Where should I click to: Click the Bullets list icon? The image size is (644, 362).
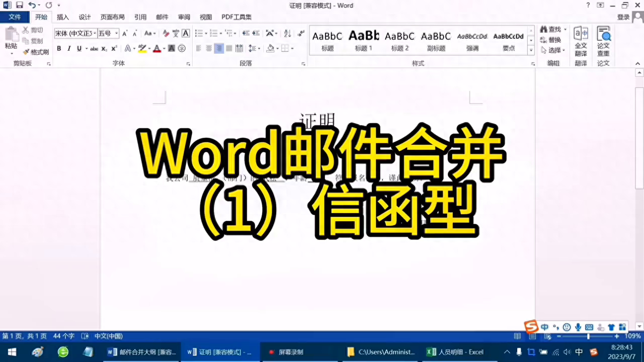(x=199, y=33)
